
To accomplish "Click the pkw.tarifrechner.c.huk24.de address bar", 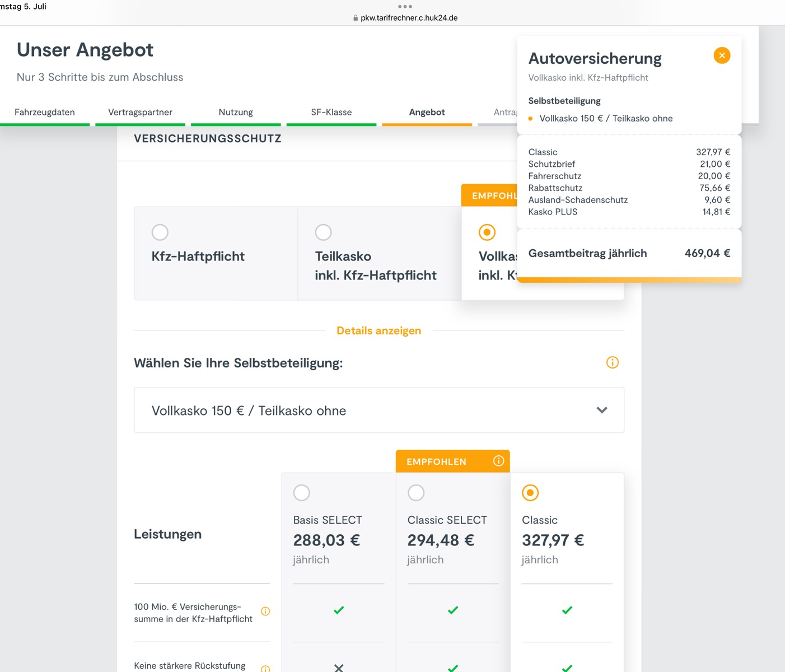I will [x=409, y=18].
